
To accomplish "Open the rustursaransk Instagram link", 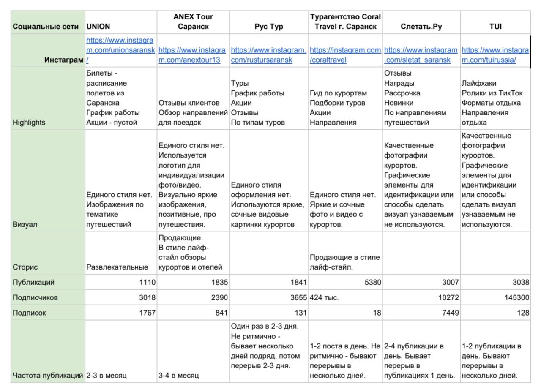I will pyautogui.click(x=268, y=55).
